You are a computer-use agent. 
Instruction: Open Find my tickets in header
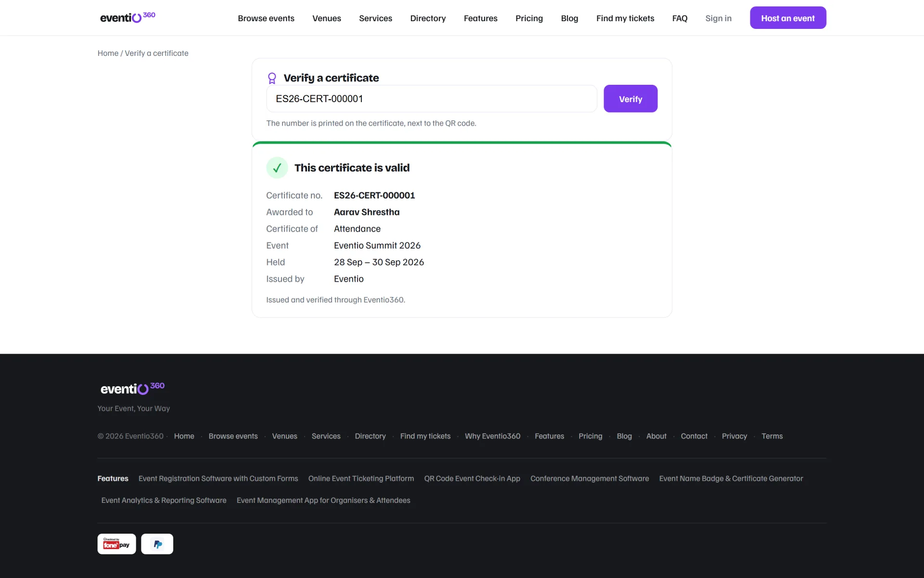pyautogui.click(x=625, y=18)
